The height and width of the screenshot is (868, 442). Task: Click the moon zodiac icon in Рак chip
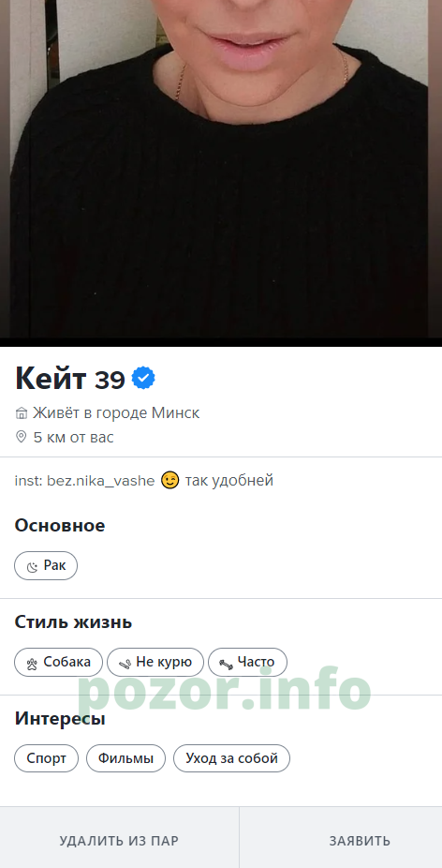click(x=33, y=566)
